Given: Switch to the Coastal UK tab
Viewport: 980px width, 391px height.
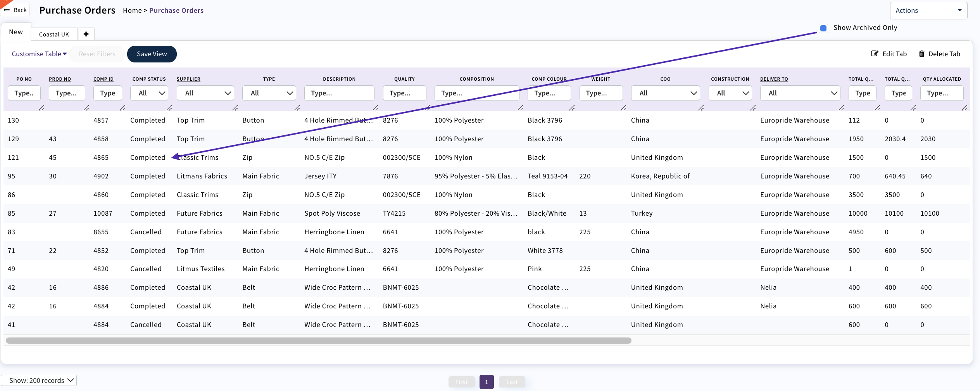Looking at the screenshot, I should 54,34.
